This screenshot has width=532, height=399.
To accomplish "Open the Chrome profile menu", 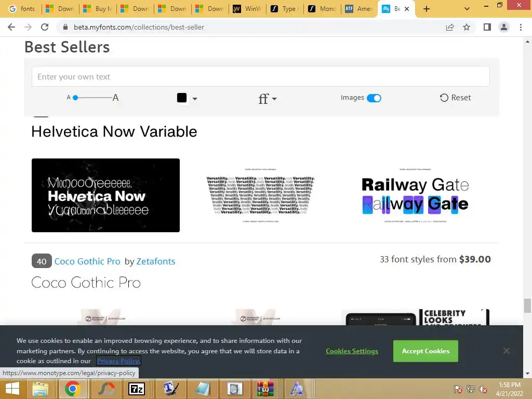I will 504,27.
